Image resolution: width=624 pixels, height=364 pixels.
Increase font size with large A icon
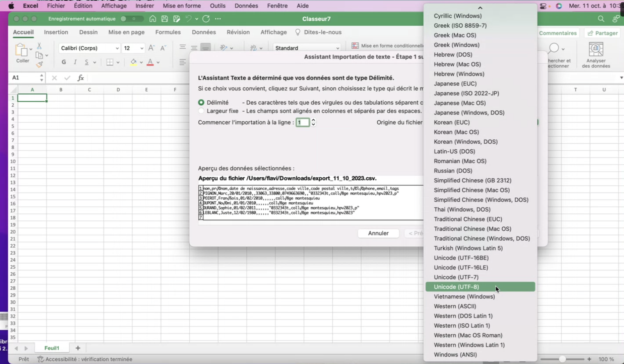[x=152, y=48]
